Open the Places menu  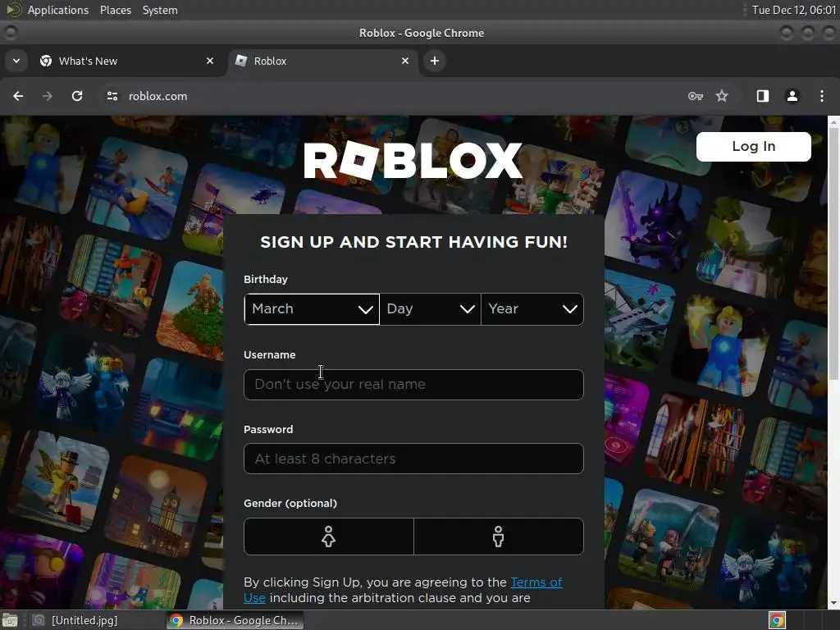(116, 10)
